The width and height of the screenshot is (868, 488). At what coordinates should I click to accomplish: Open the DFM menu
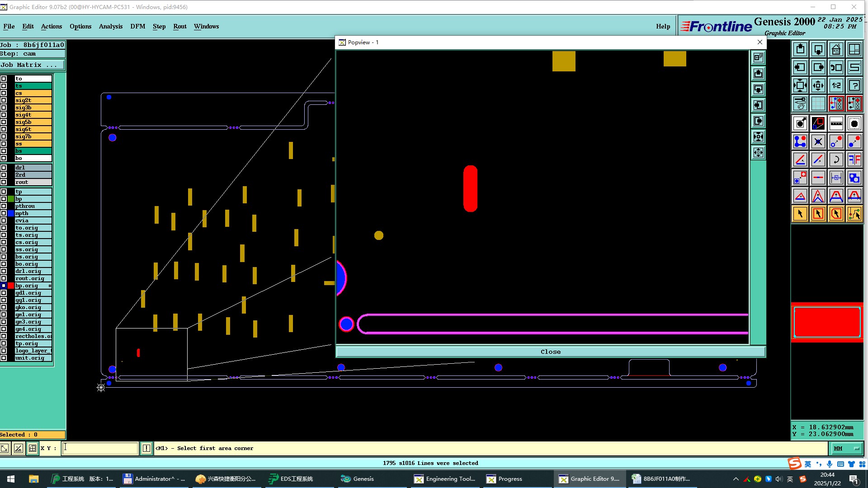(x=137, y=26)
